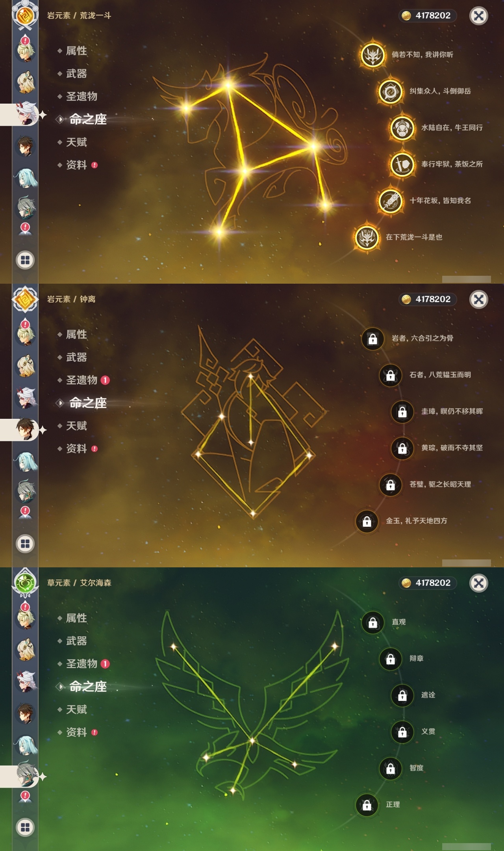Viewport: 504px width, 851px height.
Task: Open locked constellation 圭璋, 暝仍不移其晖
Action: [402, 412]
